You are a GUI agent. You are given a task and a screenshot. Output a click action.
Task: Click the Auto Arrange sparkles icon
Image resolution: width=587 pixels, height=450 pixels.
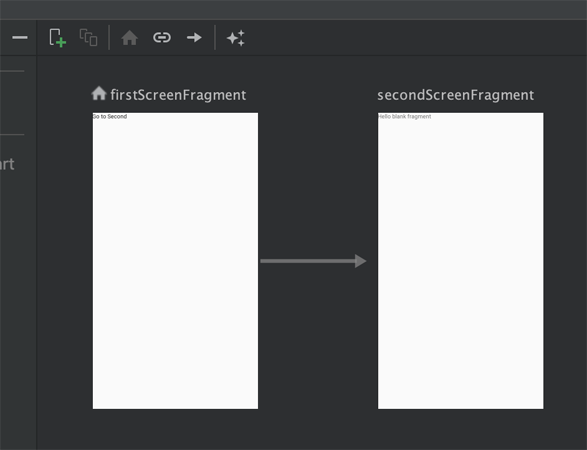click(235, 38)
